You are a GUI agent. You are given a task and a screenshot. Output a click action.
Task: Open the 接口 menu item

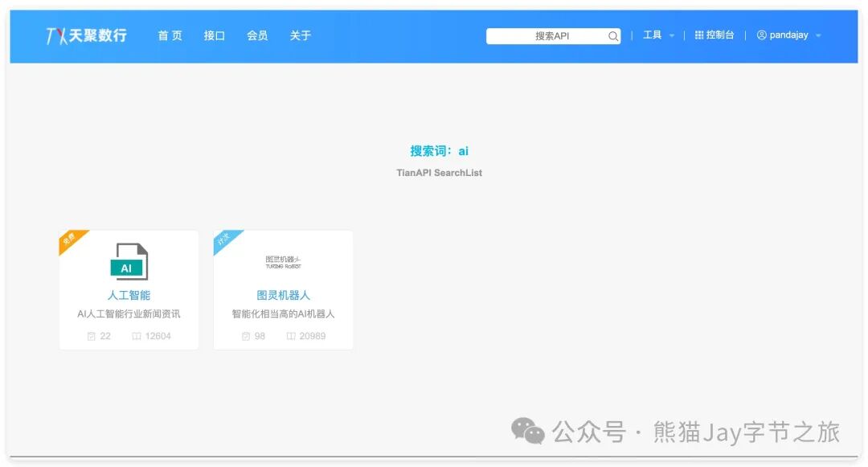coord(215,35)
